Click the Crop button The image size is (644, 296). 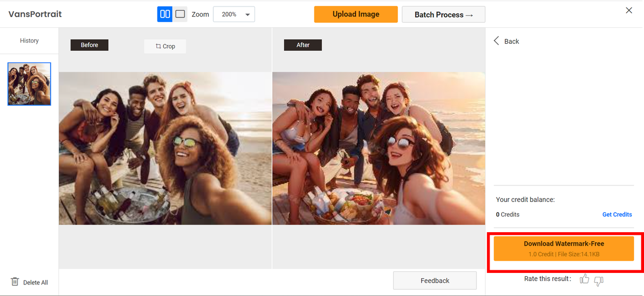pos(165,46)
